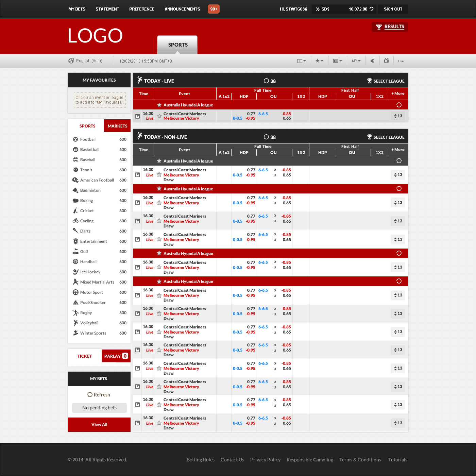Choose the Baseball icon in sports list

pos(75,160)
